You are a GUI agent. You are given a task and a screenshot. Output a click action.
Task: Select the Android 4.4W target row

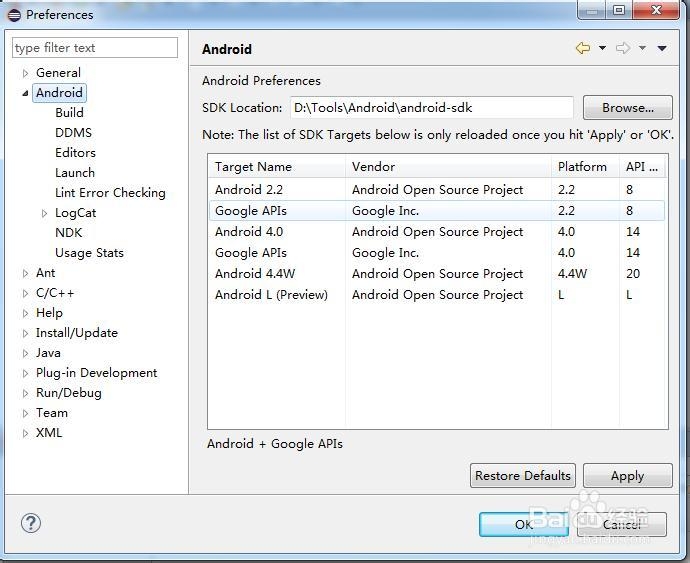[x=437, y=274]
